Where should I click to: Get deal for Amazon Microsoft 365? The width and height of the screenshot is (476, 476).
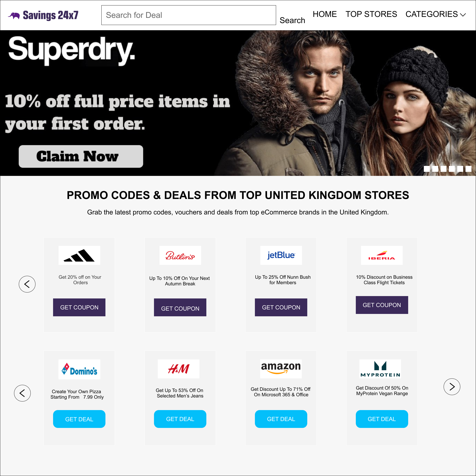point(281,419)
